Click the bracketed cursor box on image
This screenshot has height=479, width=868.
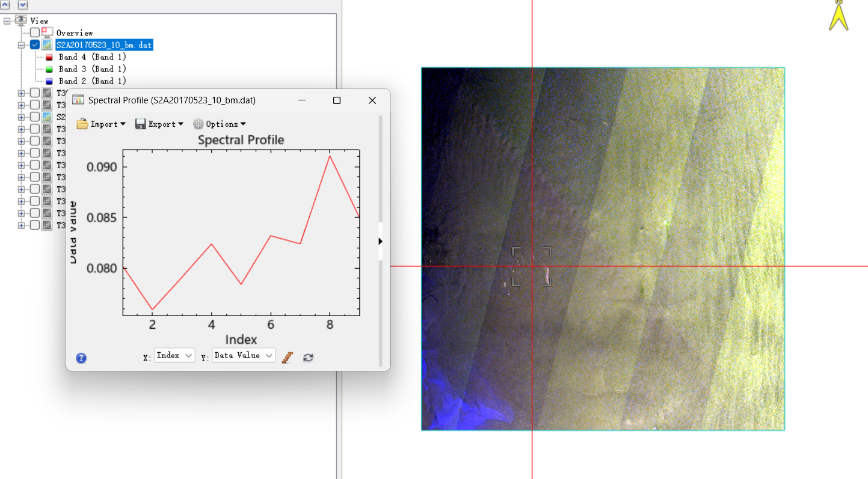click(x=532, y=266)
